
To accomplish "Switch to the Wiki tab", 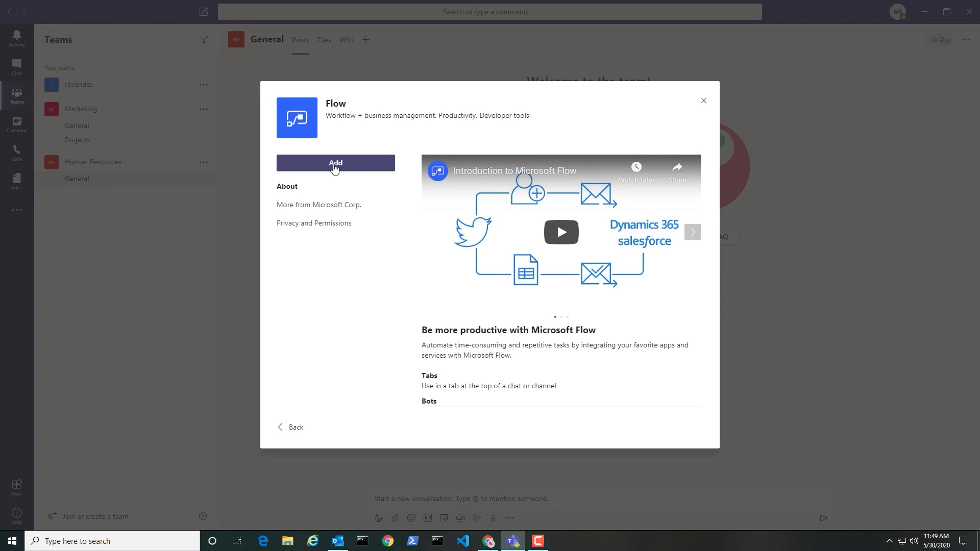I will tap(346, 40).
